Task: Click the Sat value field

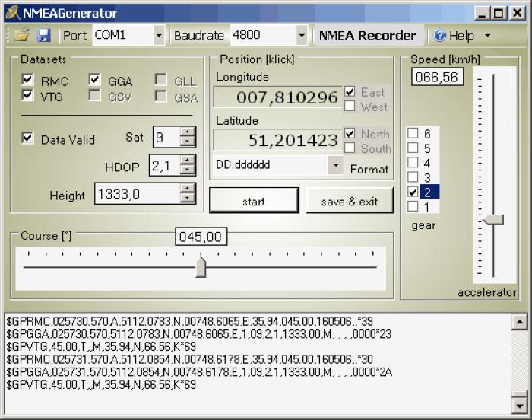Action: coord(167,137)
